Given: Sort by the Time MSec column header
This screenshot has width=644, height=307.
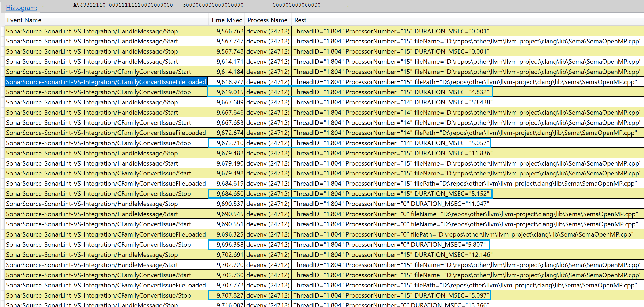Looking at the screenshot, I should coord(226,20).
